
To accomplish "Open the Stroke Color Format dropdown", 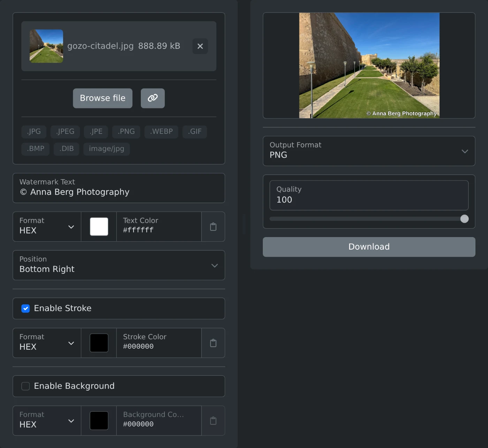I will [47, 343].
